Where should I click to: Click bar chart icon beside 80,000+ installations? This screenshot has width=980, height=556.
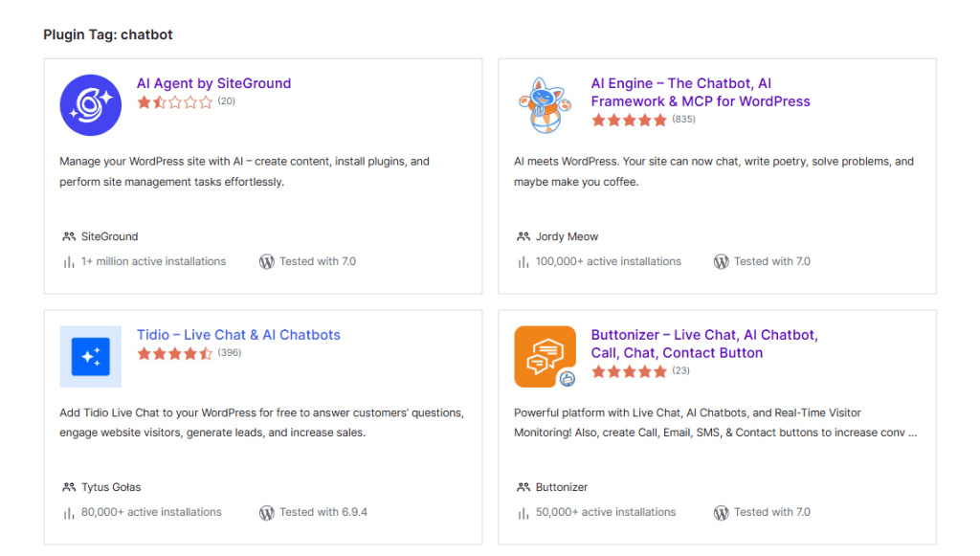(x=69, y=514)
